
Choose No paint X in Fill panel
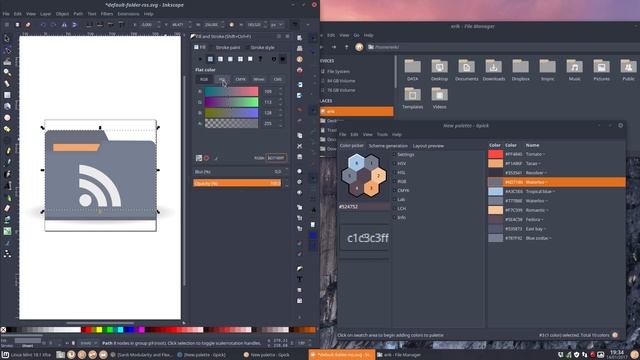(x=200, y=59)
